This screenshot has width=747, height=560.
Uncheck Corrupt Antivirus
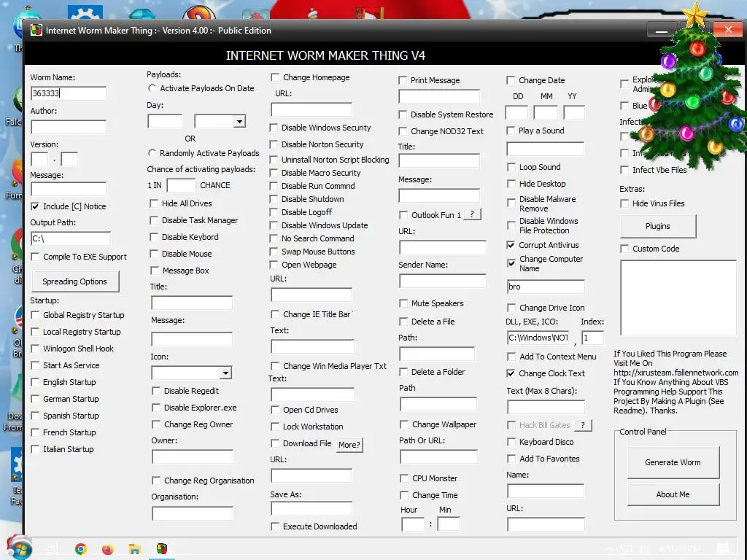tap(511, 245)
